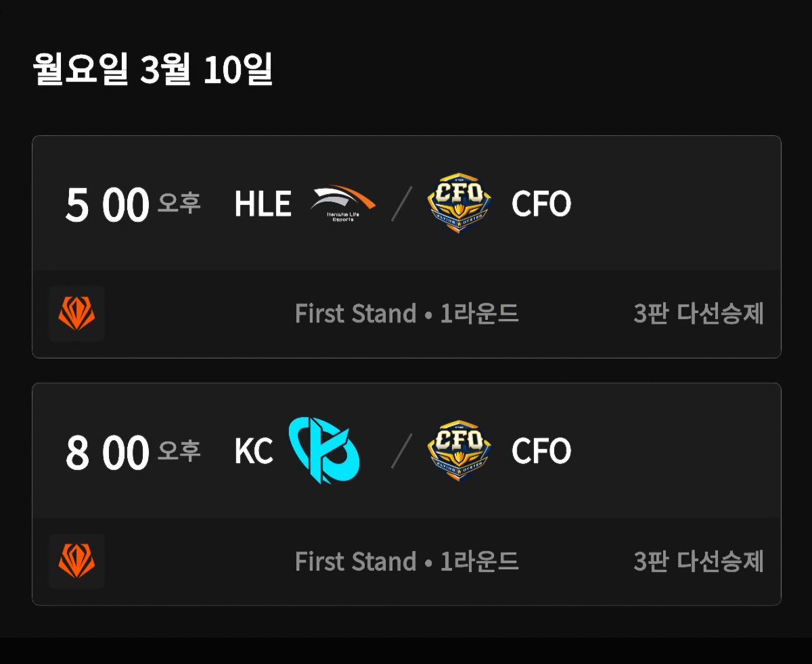Click 3판 다선승제 text in first card
This screenshot has height=664, width=812.
tap(698, 314)
